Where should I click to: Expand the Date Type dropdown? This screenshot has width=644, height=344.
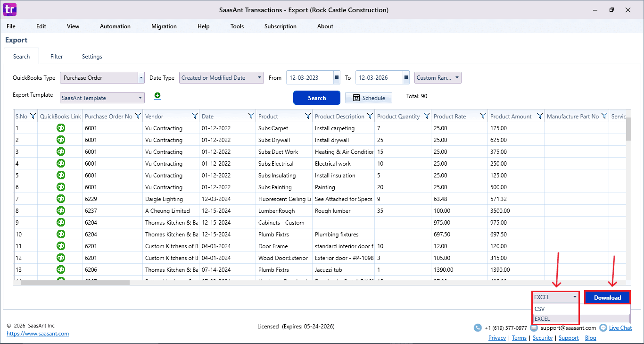click(259, 77)
